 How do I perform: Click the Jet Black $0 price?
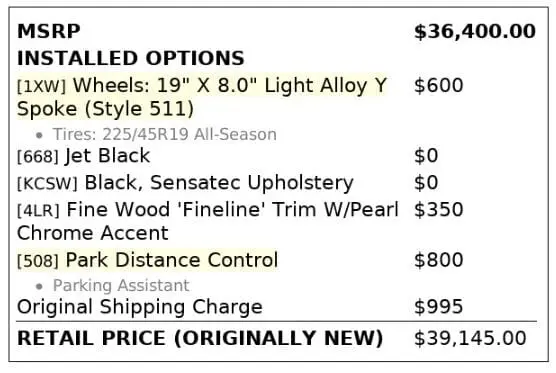[x=426, y=156]
